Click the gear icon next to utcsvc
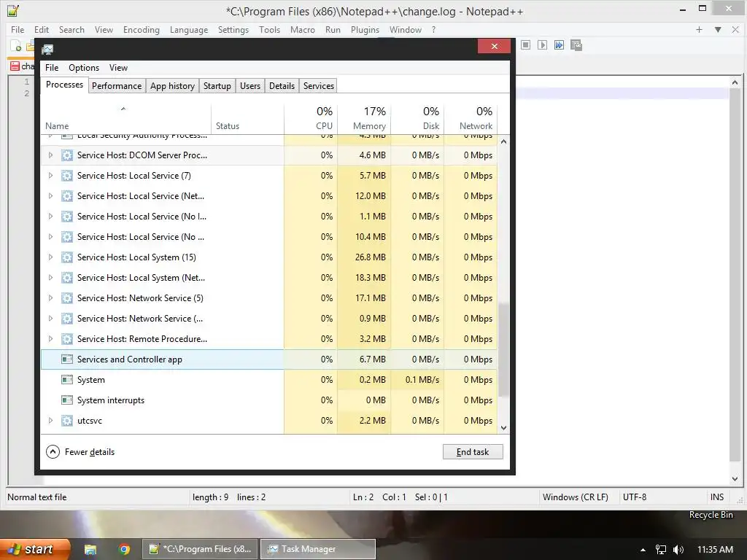 [x=67, y=421]
